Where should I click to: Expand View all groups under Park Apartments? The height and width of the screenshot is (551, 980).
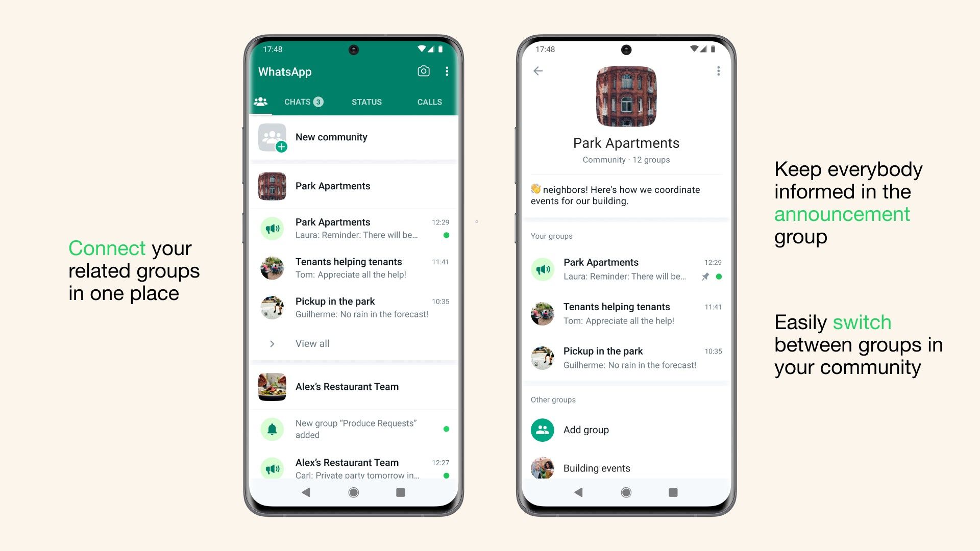312,344
